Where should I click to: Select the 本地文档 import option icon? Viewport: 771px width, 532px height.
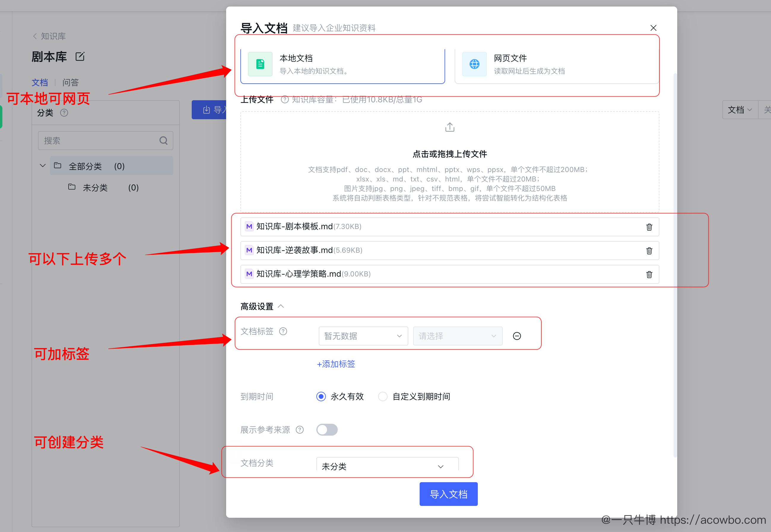[260, 64]
